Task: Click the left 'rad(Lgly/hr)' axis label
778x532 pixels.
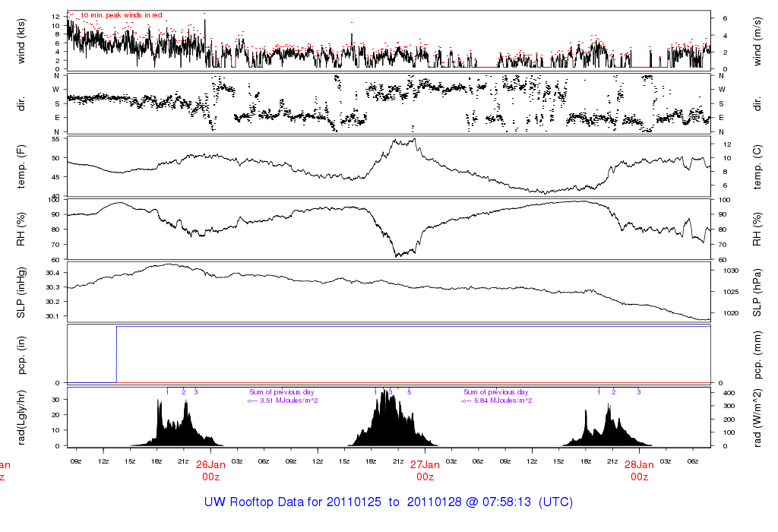Action: coord(21,417)
